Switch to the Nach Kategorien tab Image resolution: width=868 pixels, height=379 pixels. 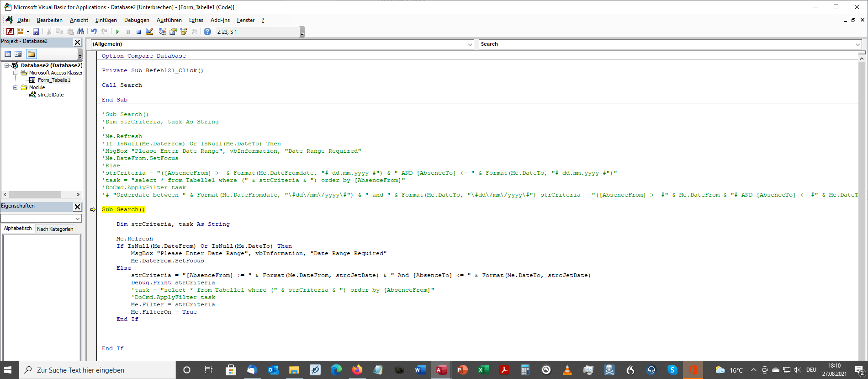(x=55, y=229)
